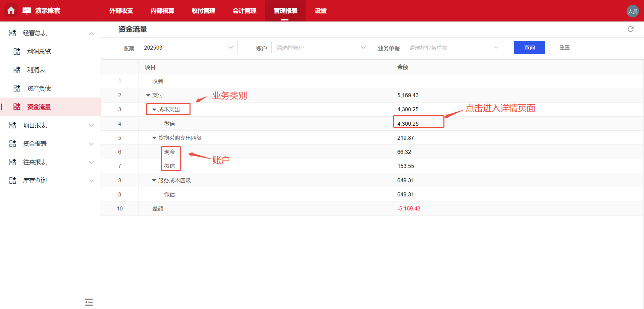Collapse the 货物采购支出四级 node
The width and height of the screenshot is (644, 309).
[x=154, y=137]
